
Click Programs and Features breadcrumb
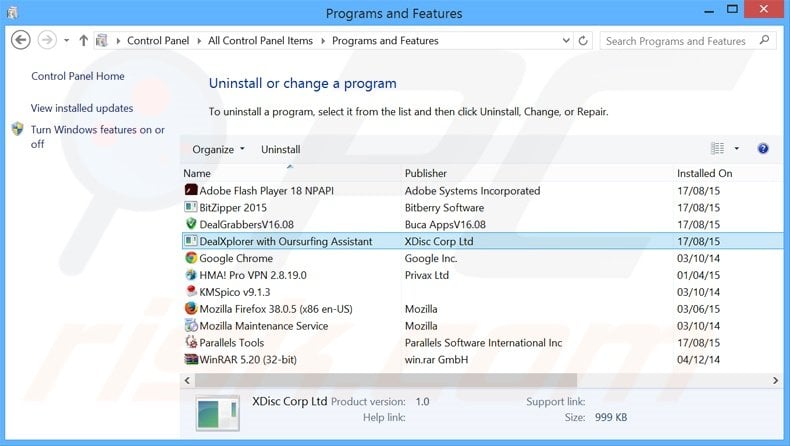[x=385, y=41]
